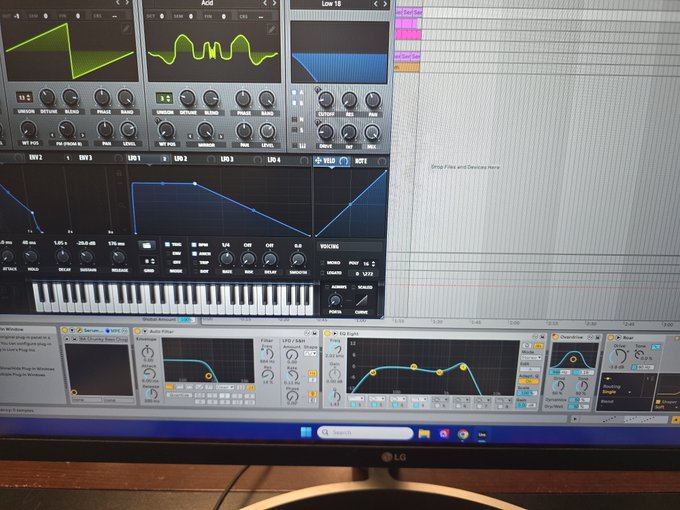This screenshot has height=510, width=680.
Task: Toggle filter routing for sub S
Action: pyautogui.click(x=294, y=130)
